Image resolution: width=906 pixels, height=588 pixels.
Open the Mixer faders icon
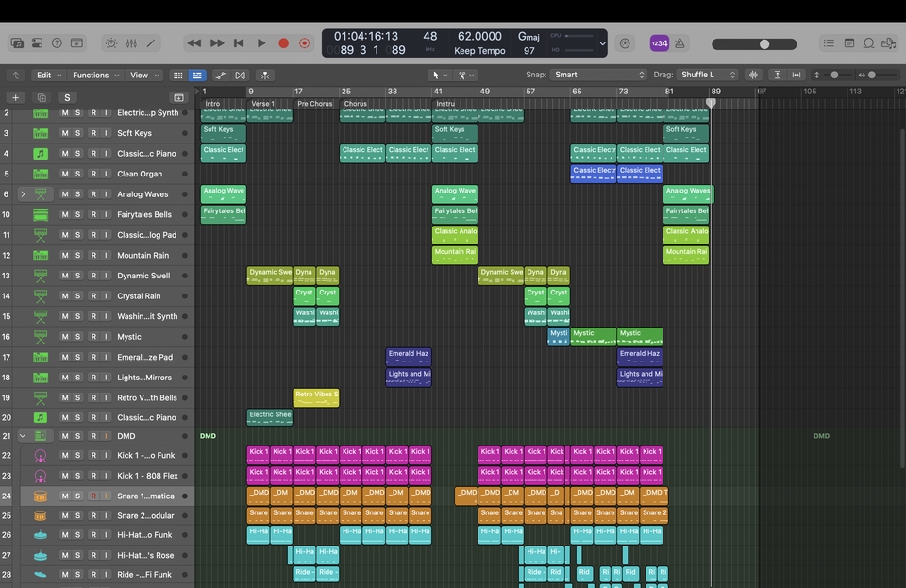[131, 43]
